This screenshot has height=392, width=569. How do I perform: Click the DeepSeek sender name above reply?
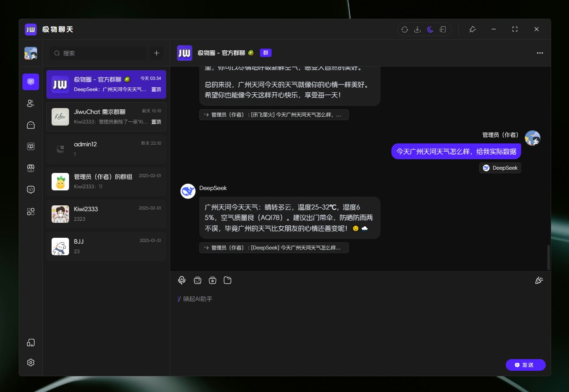pyautogui.click(x=213, y=188)
